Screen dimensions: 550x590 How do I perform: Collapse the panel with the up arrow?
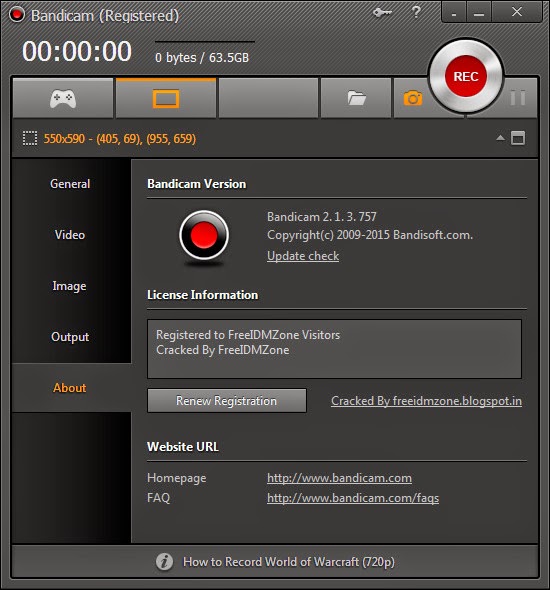500,138
